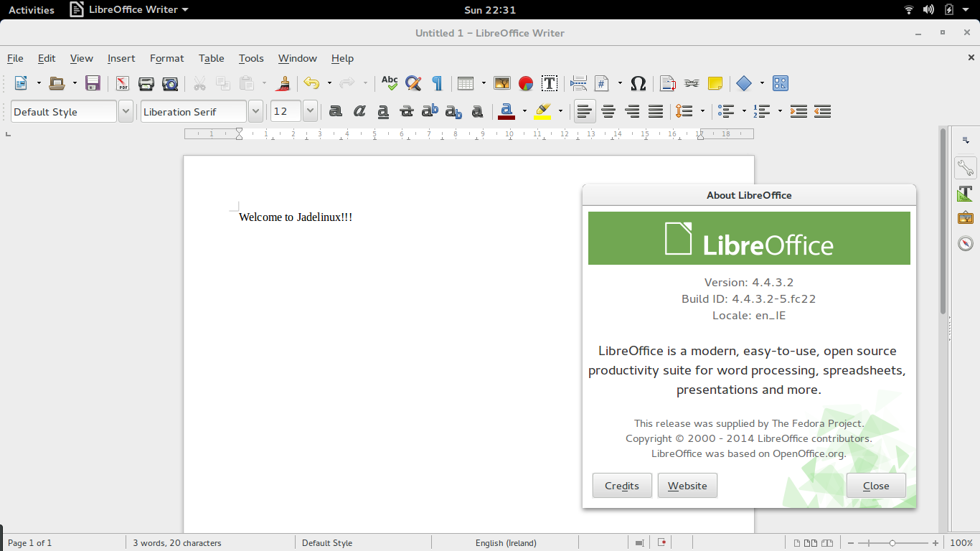
Task: Insert a text box
Action: click(x=550, y=83)
